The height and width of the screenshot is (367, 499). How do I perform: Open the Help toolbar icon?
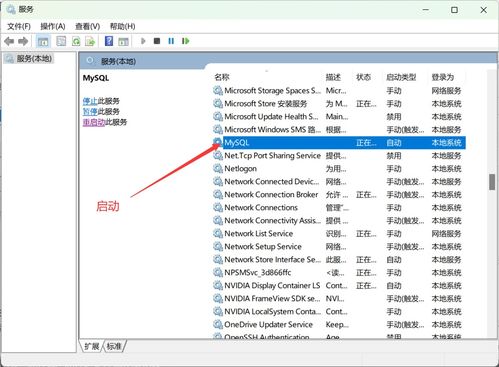[x=109, y=41]
